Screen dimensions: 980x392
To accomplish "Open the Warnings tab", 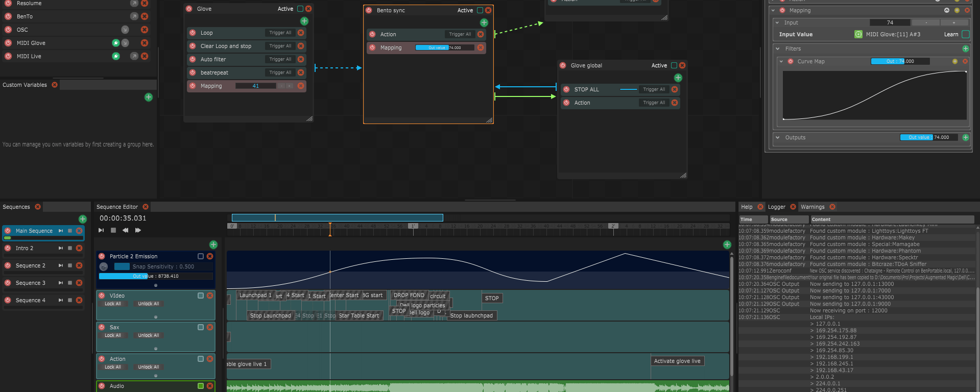I will [812, 207].
